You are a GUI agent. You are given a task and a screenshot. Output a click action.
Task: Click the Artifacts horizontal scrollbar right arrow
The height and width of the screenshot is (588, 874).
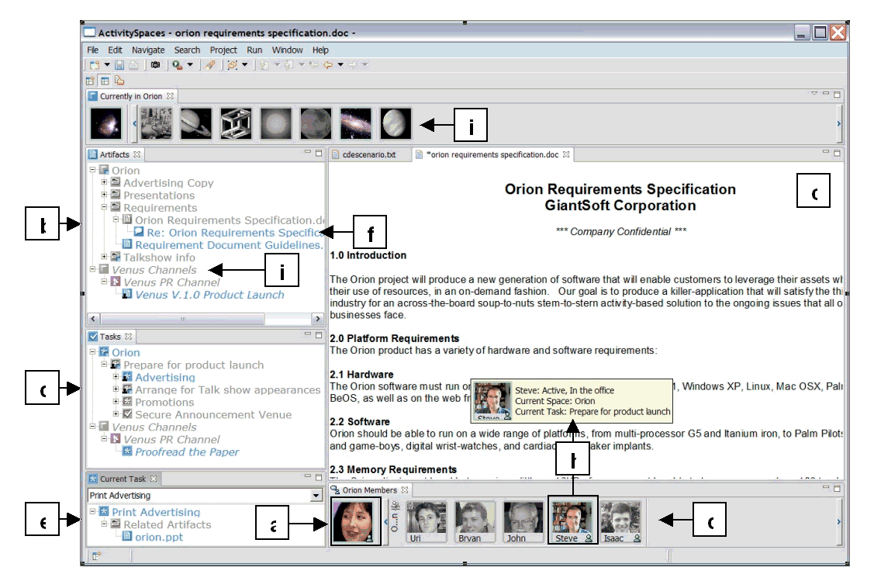click(316, 319)
